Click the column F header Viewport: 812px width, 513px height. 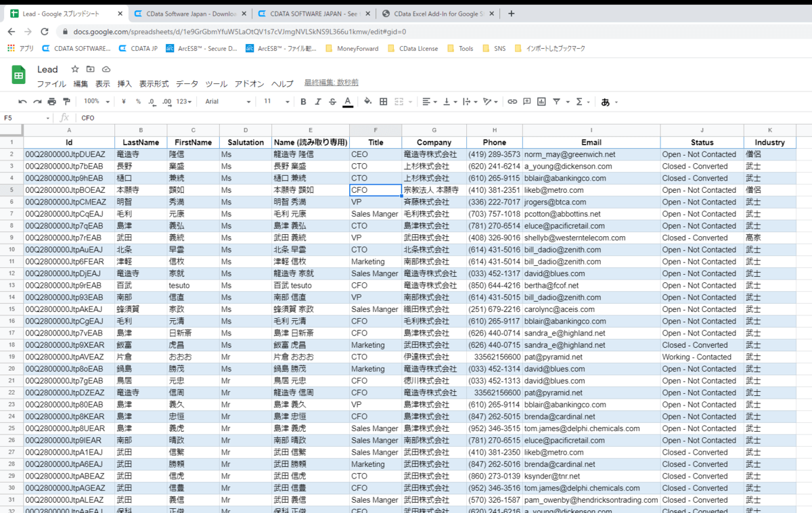(x=376, y=130)
